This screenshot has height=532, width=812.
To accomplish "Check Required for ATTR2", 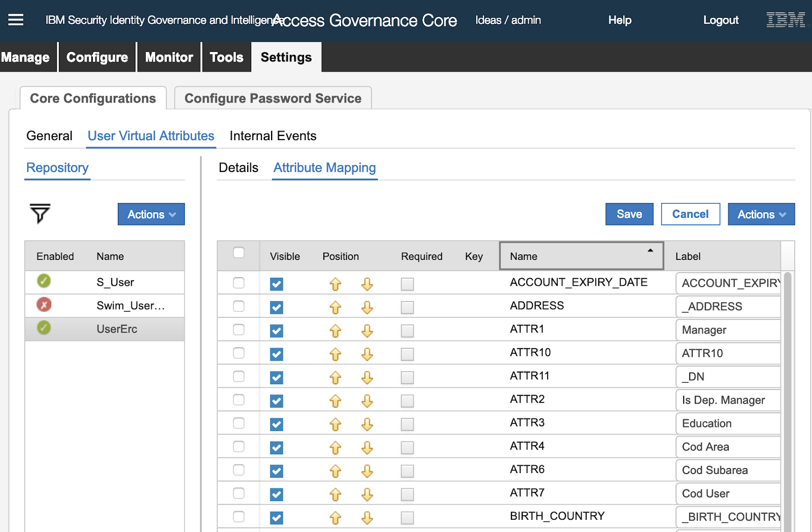I will (407, 401).
